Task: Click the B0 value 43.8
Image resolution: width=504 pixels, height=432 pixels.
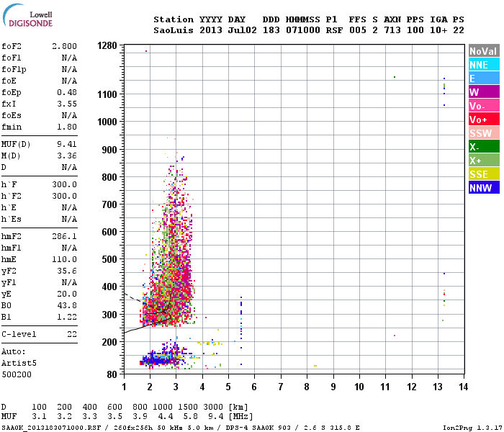Action: [x=67, y=306]
